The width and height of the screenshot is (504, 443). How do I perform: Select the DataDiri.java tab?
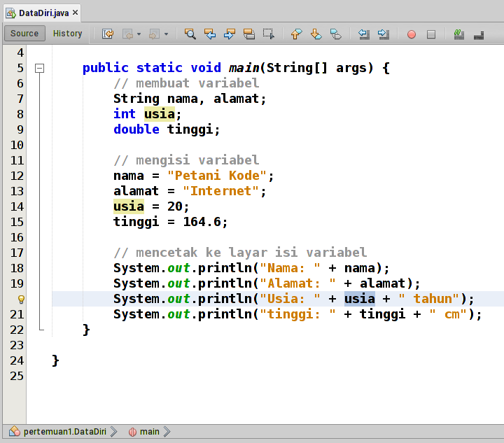click(43, 13)
